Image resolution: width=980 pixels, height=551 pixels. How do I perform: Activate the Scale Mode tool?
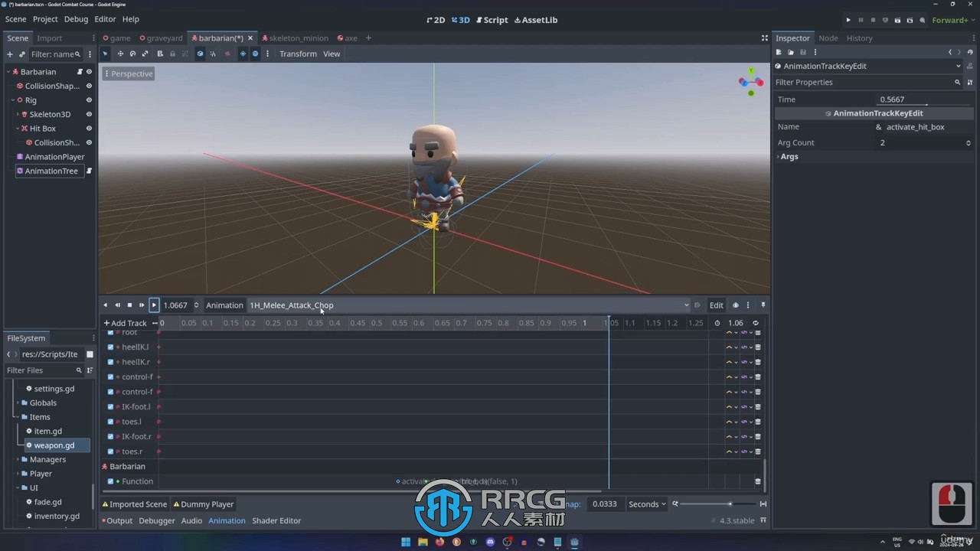click(x=145, y=54)
